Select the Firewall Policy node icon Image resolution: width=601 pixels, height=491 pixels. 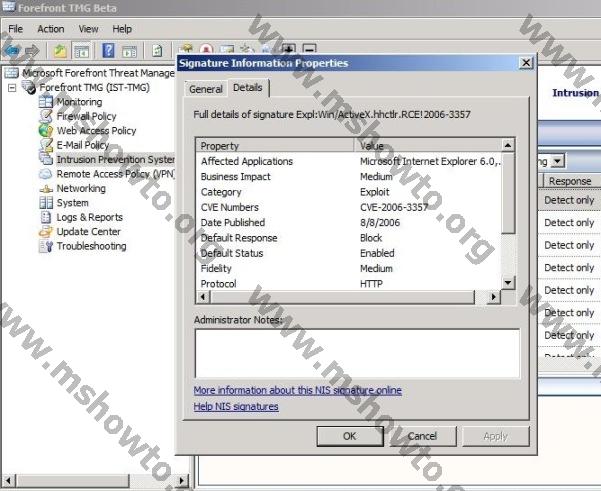tap(46, 116)
